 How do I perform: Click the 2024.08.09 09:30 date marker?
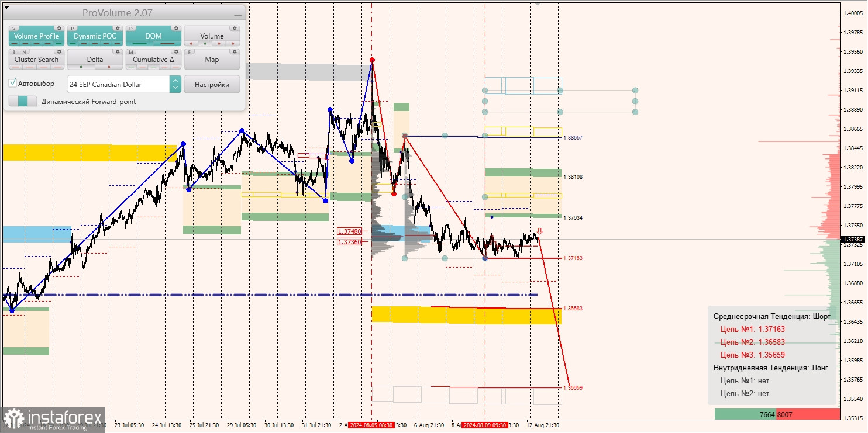485,425
